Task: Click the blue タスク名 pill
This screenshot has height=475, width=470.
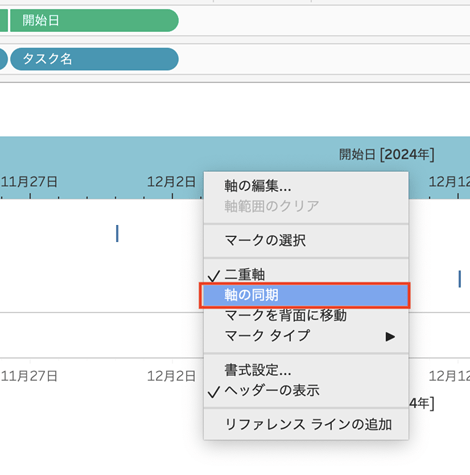Action: 94,59
